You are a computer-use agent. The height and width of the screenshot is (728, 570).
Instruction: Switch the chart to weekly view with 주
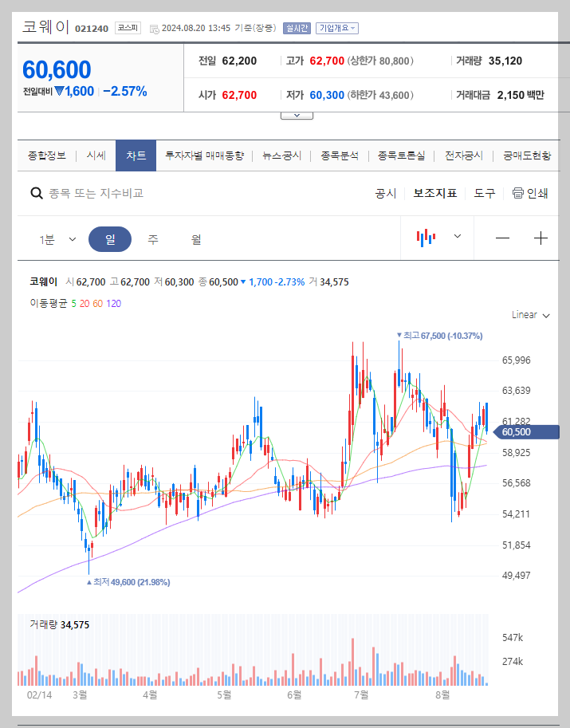coord(154,238)
